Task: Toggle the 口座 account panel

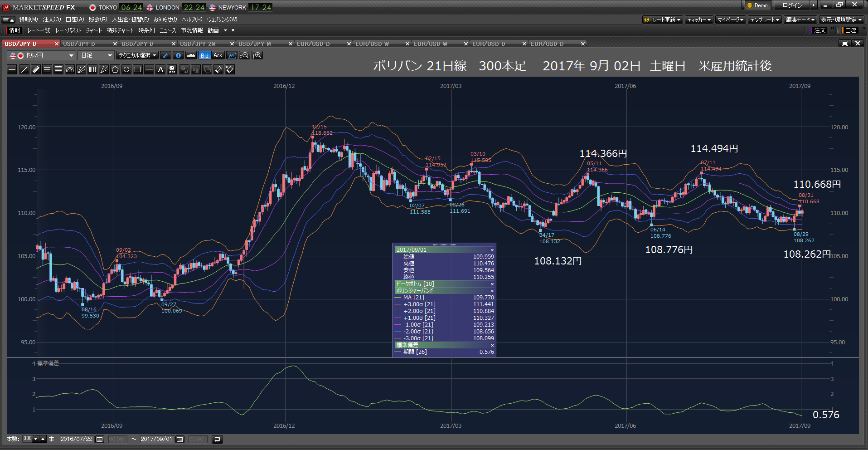Action: [x=851, y=30]
